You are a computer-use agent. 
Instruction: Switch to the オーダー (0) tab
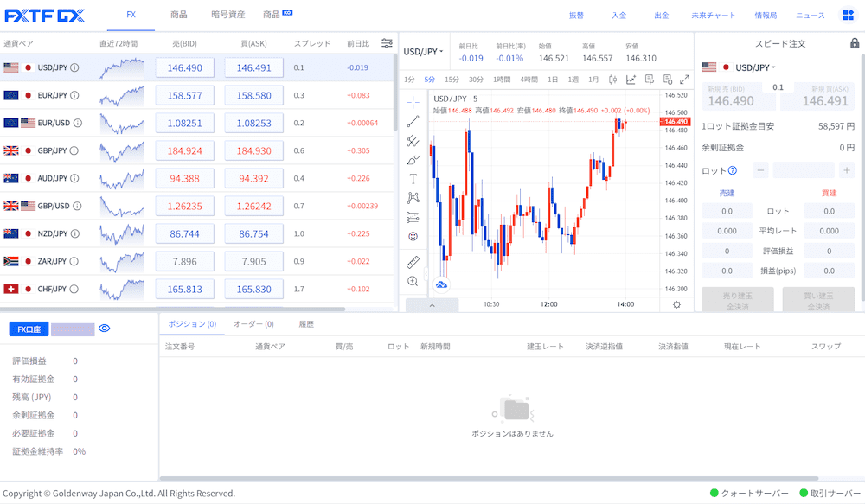point(253,324)
